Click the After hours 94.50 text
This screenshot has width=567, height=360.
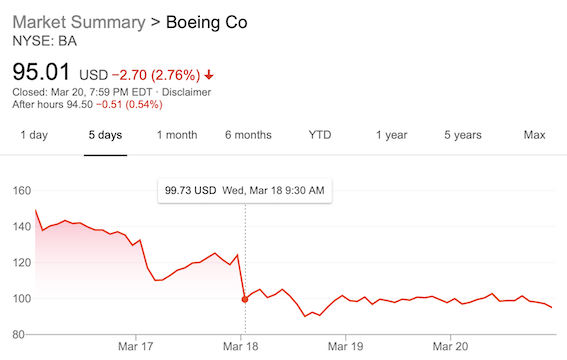coord(52,105)
